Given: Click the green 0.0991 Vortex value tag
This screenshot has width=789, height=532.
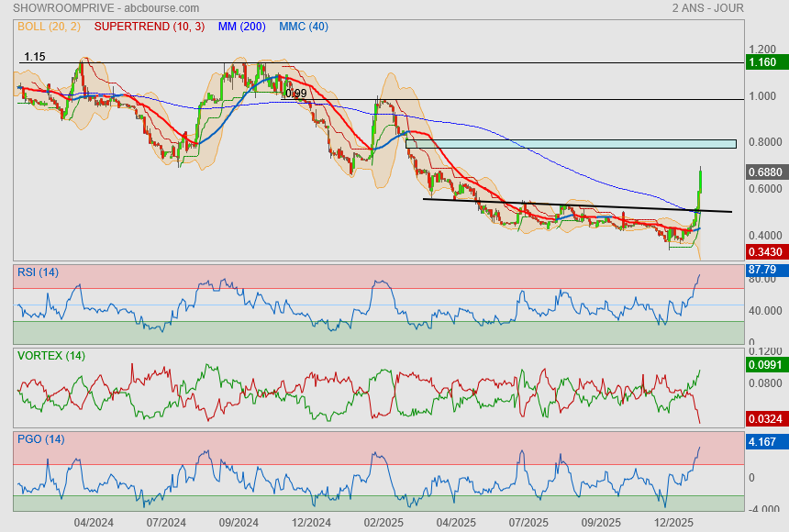Looking at the screenshot, I should click(x=763, y=364).
